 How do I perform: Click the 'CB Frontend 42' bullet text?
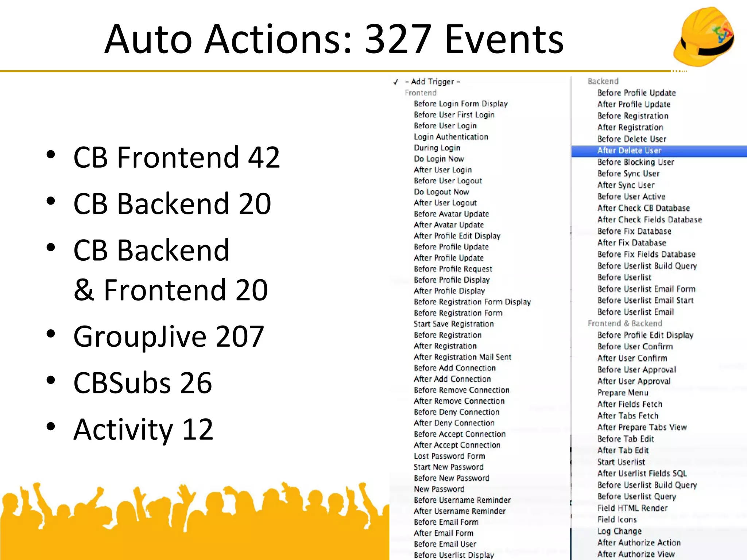pos(177,157)
